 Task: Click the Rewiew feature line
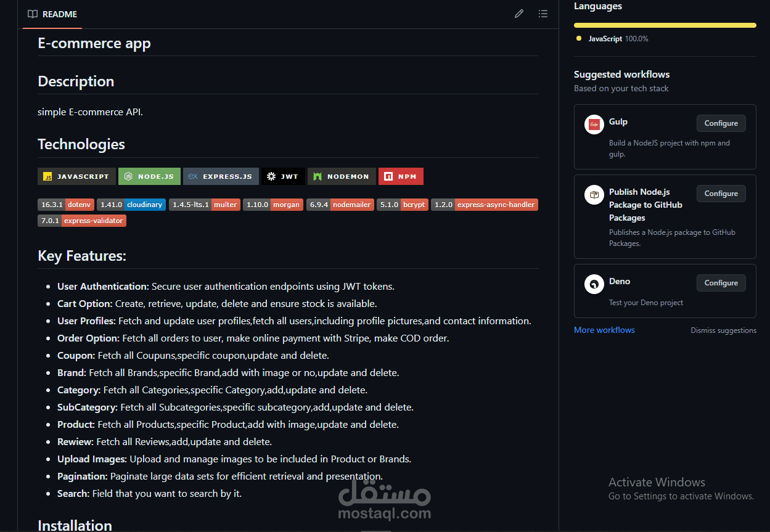point(165,442)
